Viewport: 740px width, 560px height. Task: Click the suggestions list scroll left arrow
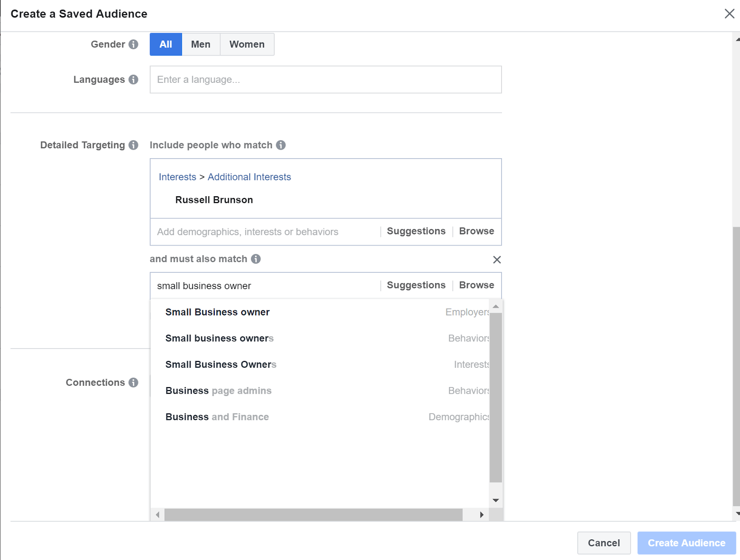pyautogui.click(x=158, y=515)
